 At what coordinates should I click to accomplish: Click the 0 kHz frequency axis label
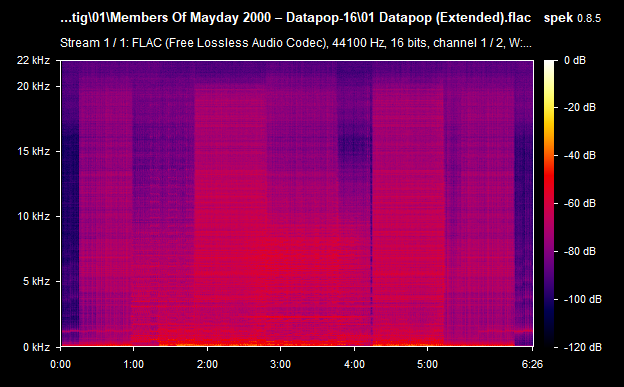[x=36, y=347]
